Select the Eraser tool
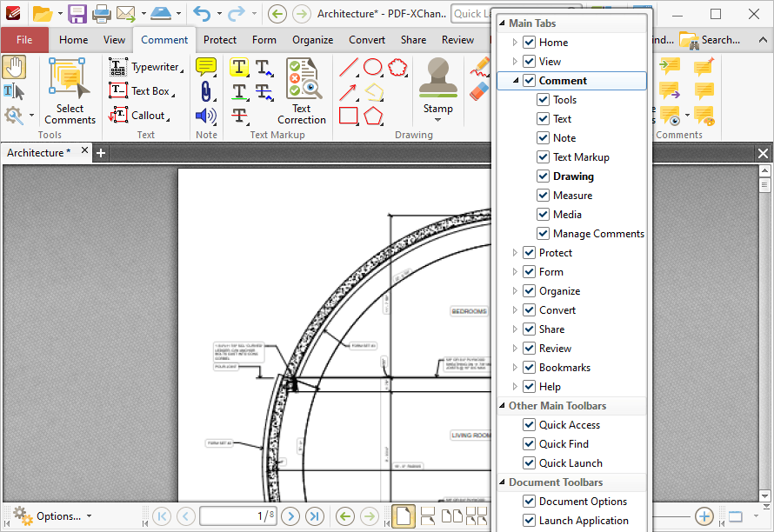The height and width of the screenshot is (532, 774). click(x=479, y=92)
